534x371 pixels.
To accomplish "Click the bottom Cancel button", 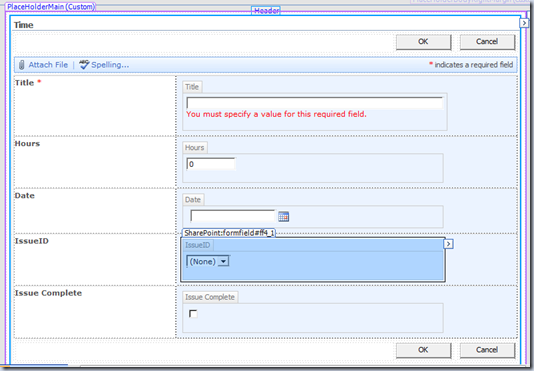I will pos(487,350).
